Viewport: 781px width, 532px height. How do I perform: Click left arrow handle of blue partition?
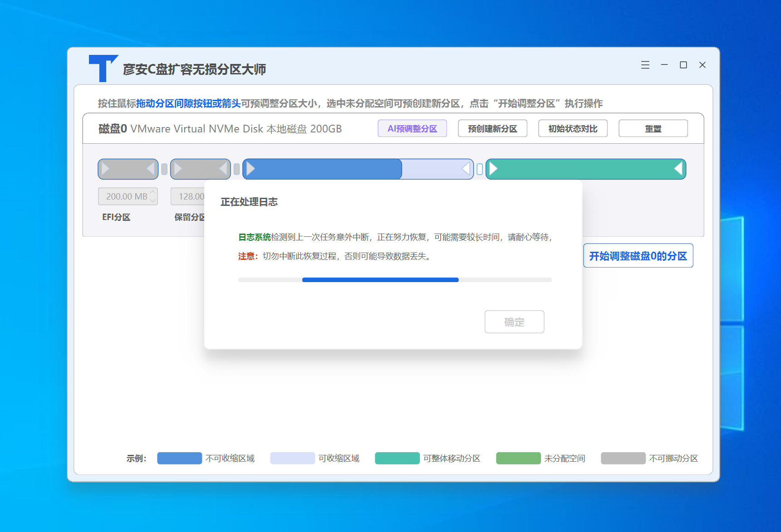(x=250, y=169)
